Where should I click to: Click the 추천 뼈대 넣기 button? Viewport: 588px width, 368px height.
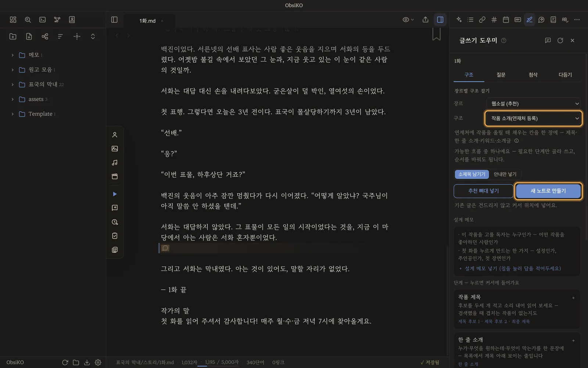483,191
